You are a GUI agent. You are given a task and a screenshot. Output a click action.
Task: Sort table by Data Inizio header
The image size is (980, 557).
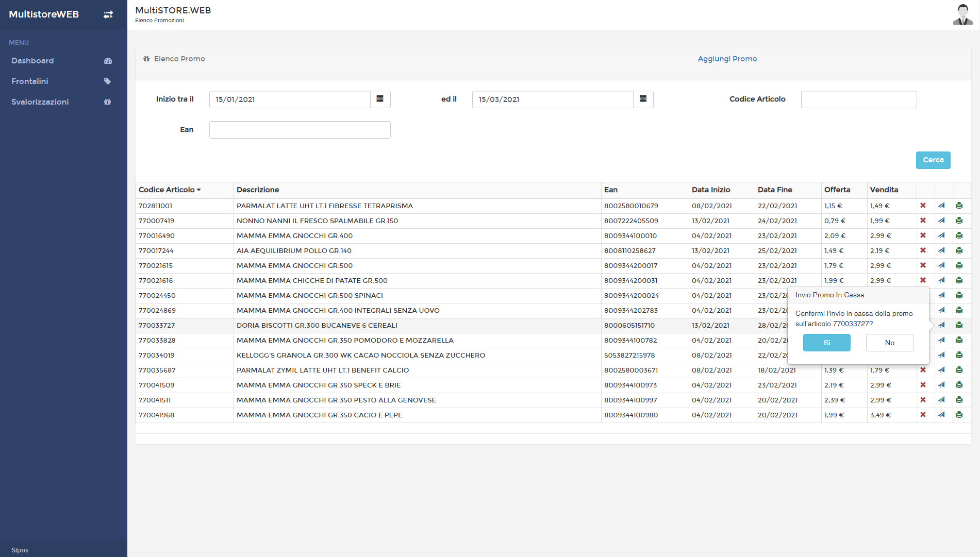coord(710,190)
